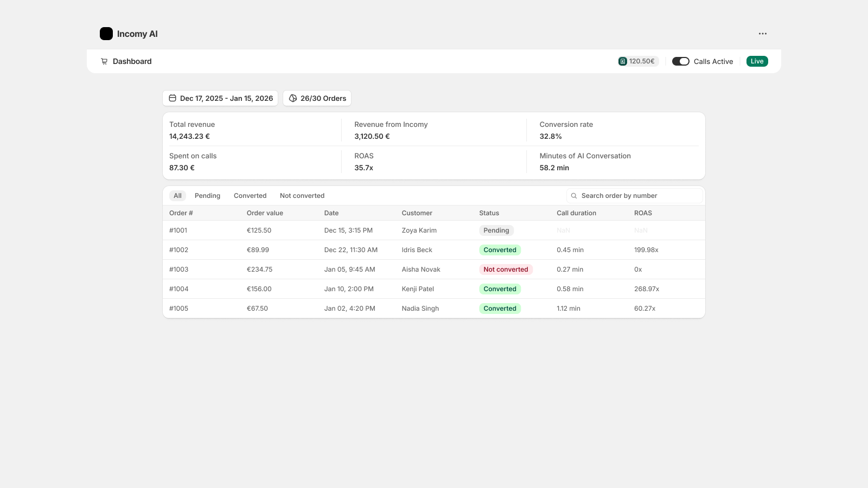The image size is (868, 488).
Task: Click the Dashboard cart icon
Action: [x=104, y=61]
